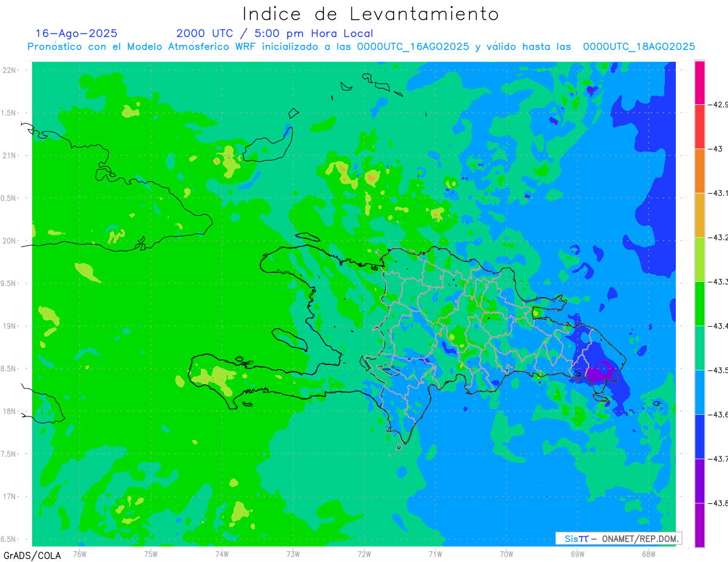Viewport: 728px width, 562px height.
Task: Click the "18N" latitude label
Action: tap(9, 411)
